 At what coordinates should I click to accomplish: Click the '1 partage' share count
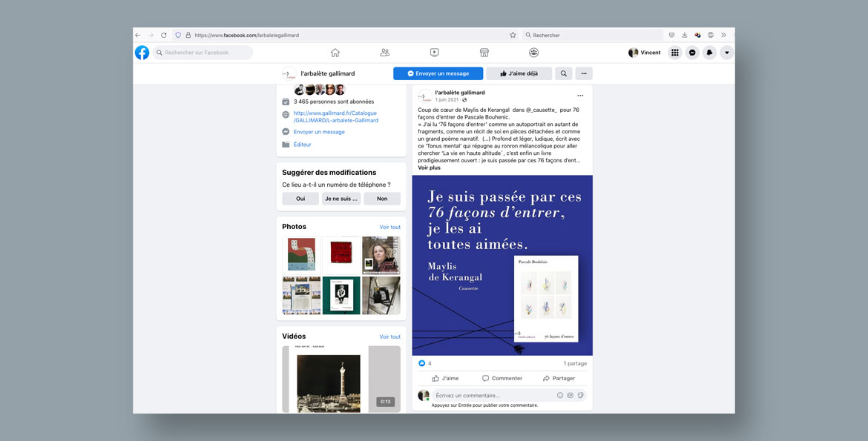(x=575, y=363)
